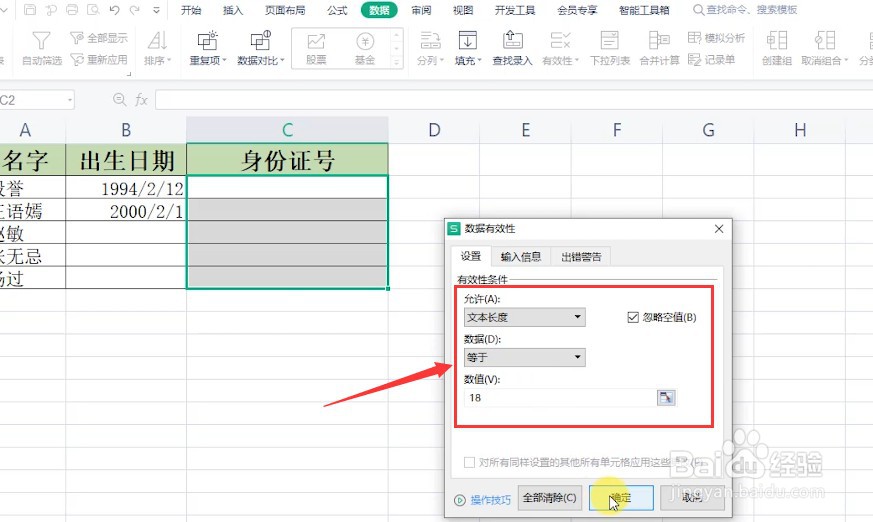Viewport: 873px width, 522px height.
Task: Open the 操作技巧 tips link
Action: pyautogui.click(x=490, y=500)
